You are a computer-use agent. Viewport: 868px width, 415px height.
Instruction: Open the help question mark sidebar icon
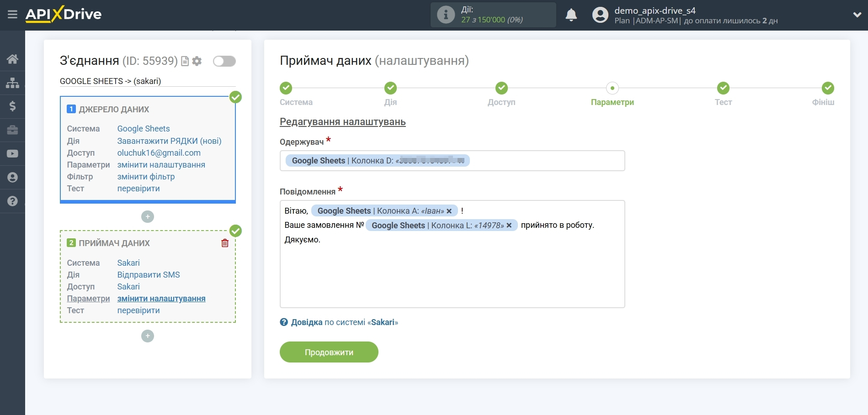point(12,201)
